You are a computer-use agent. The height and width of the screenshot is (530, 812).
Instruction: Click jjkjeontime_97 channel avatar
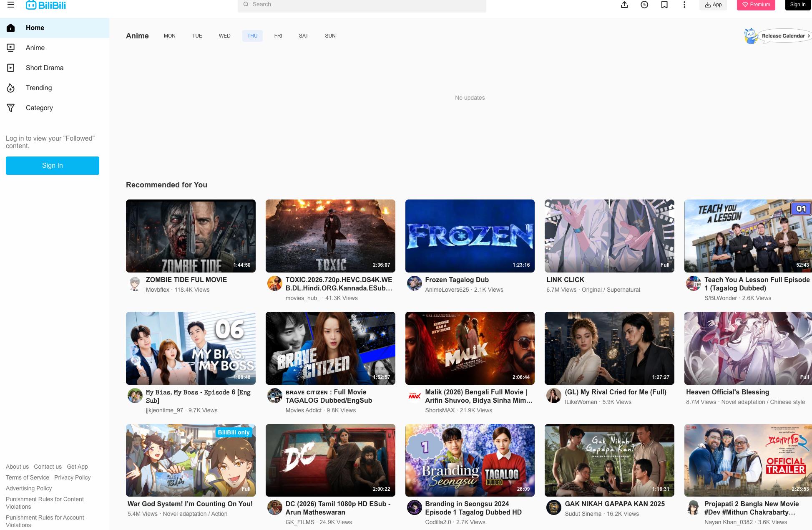click(x=135, y=396)
